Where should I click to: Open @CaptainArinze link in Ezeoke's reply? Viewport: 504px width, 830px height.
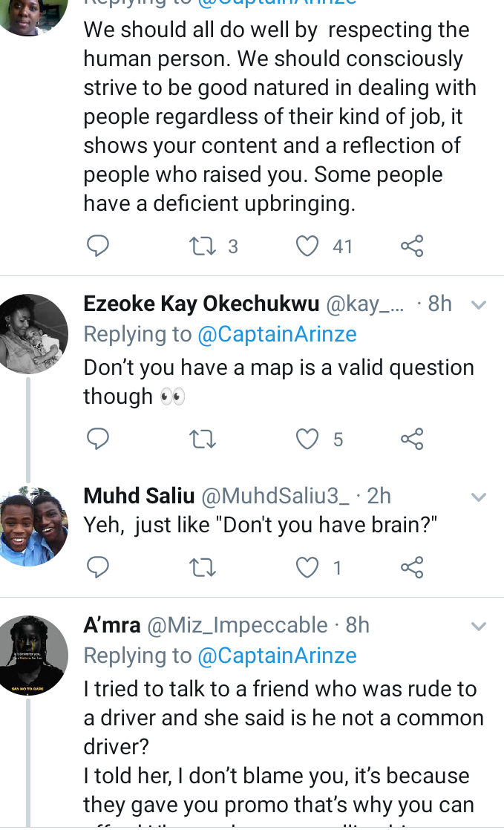(x=277, y=334)
